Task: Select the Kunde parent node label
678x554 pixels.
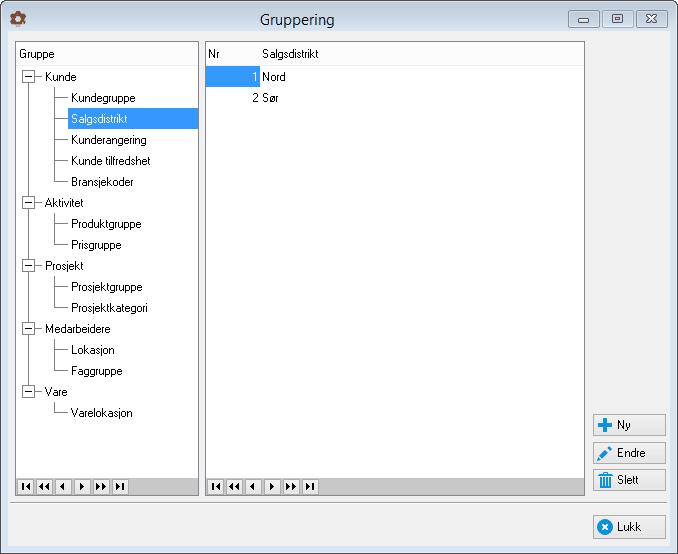Action: point(61,77)
